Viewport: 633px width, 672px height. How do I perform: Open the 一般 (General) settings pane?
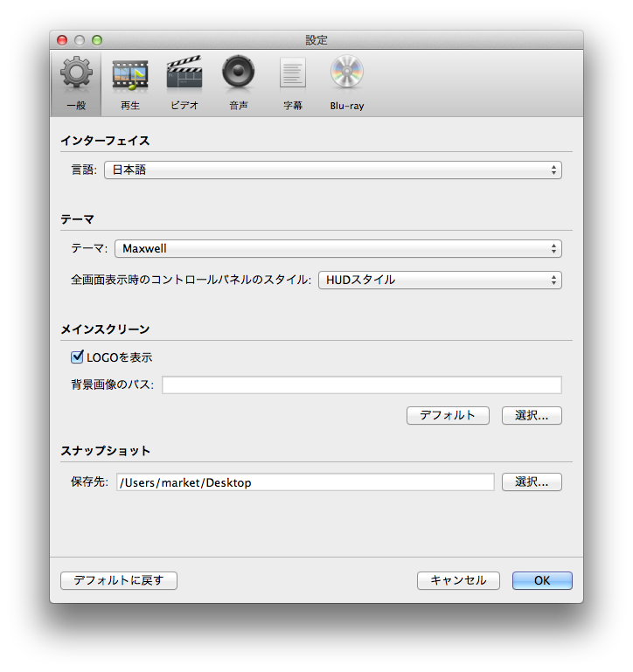(75, 84)
